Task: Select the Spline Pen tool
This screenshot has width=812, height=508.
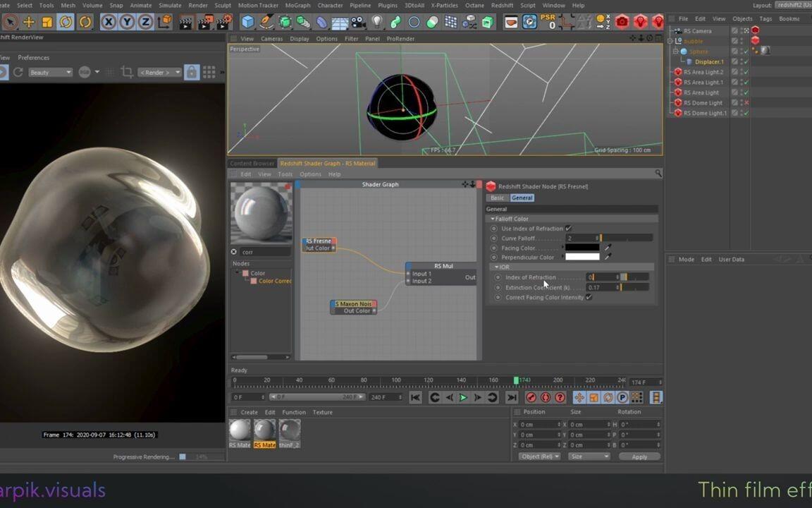Action: point(266,23)
